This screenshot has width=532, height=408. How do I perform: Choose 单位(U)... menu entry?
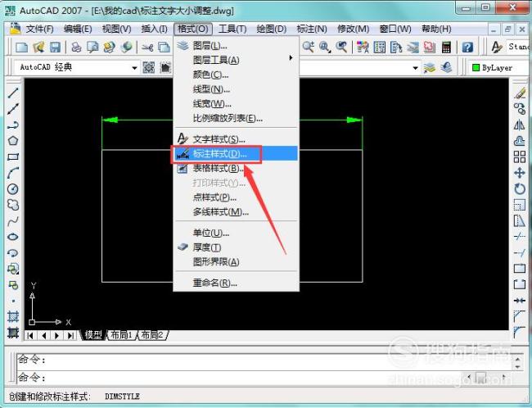tap(236, 233)
